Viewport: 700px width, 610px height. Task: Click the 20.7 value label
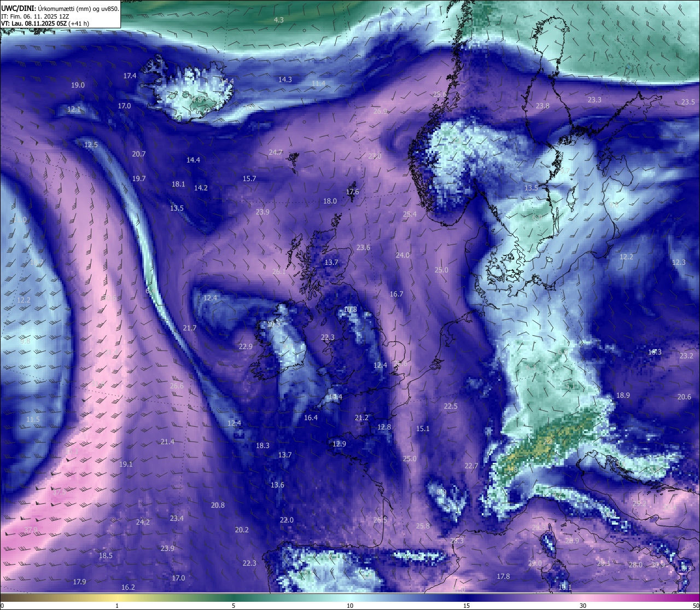(138, 154)
